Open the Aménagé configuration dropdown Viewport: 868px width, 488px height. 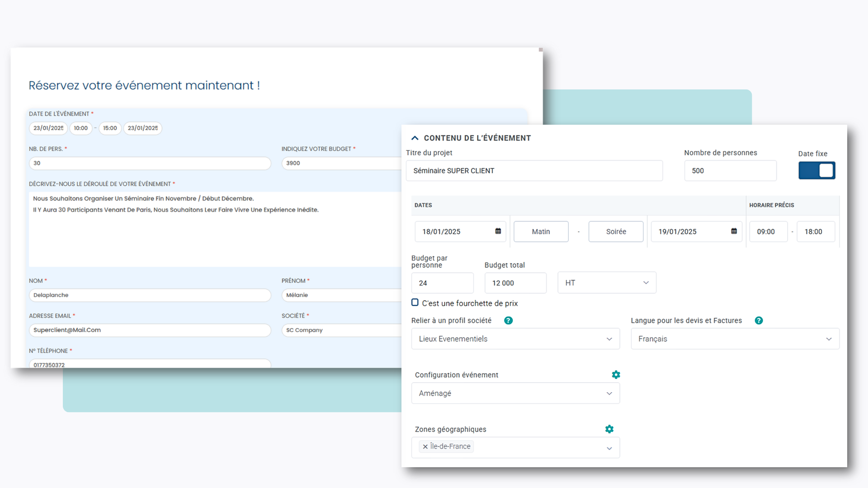coord(515,393)
